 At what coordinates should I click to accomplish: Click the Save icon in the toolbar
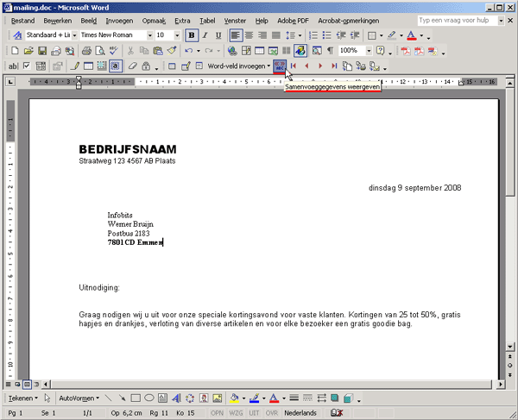(41, 51)
